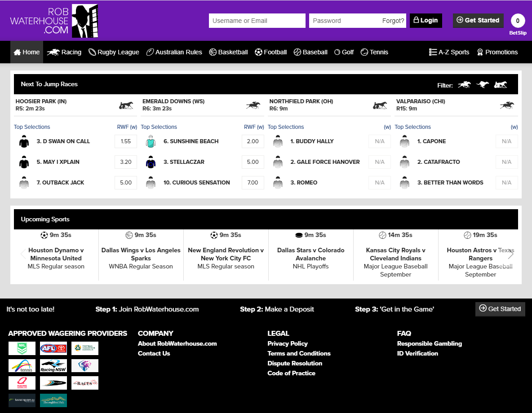This screenshot has height=413, width=532.
Task: Click the Login button
Action: (426, 21)
